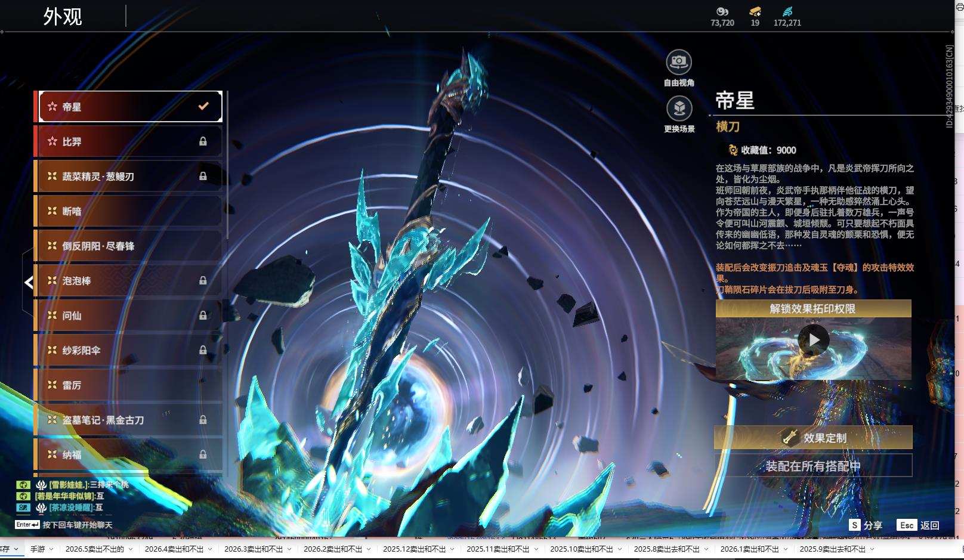Screen dimensions: 964x560
Task: Open dropdown arrow on 2025.12卖出和不出 tab
Action: coord(452,549)
